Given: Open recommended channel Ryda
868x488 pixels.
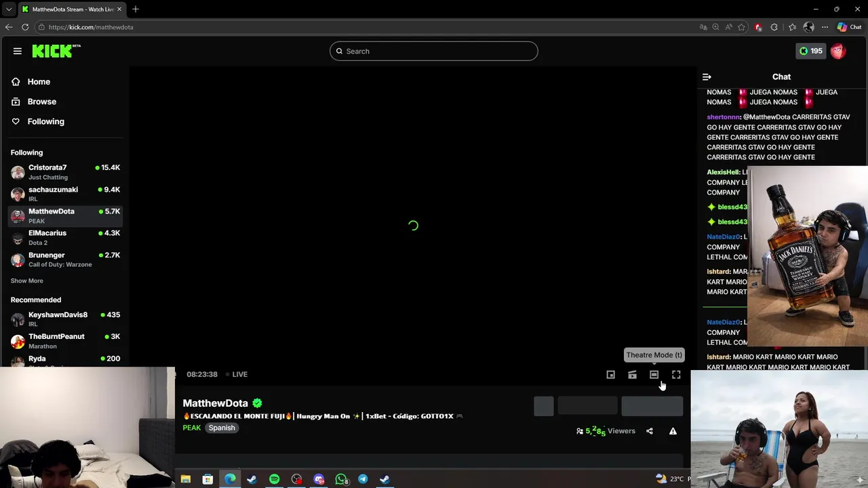Looking at the screenshot, I should tap(66, 359).
